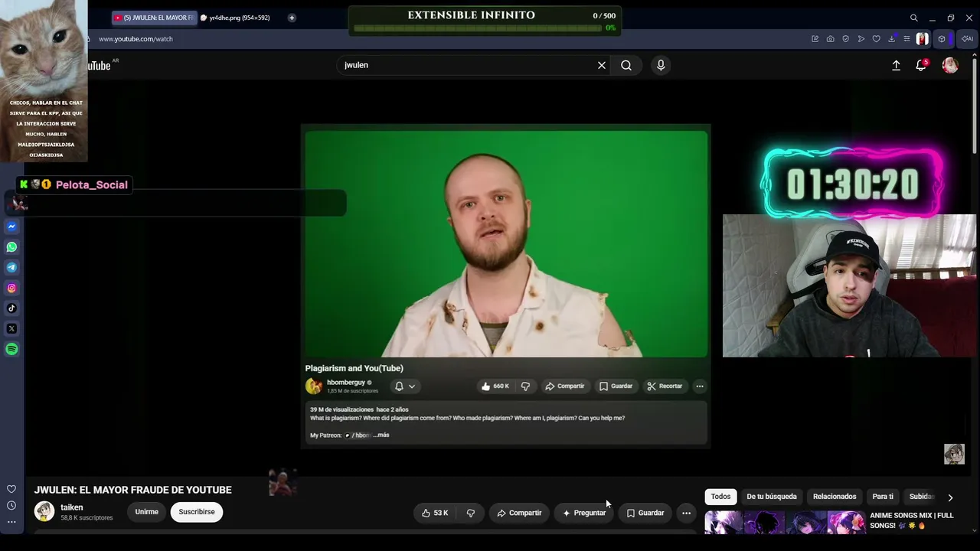Click the YouTube upload/create icon
The height and width of the screenshot is (551, 980).
click(896, 65)
